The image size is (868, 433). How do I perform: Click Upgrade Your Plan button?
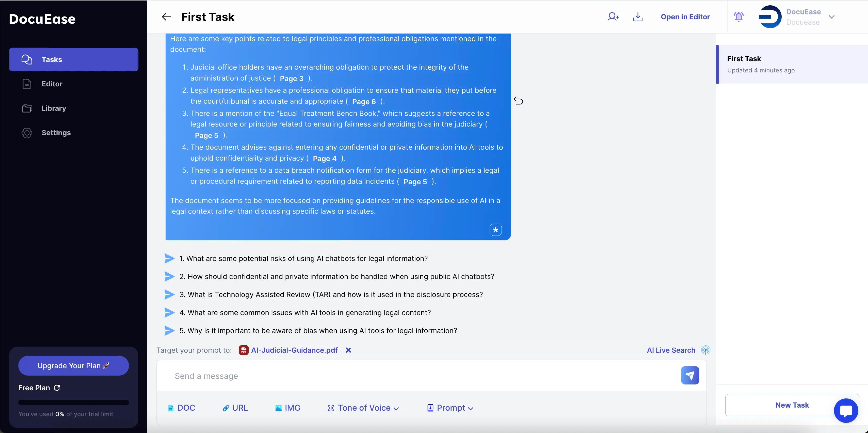[x=73, y=366]
